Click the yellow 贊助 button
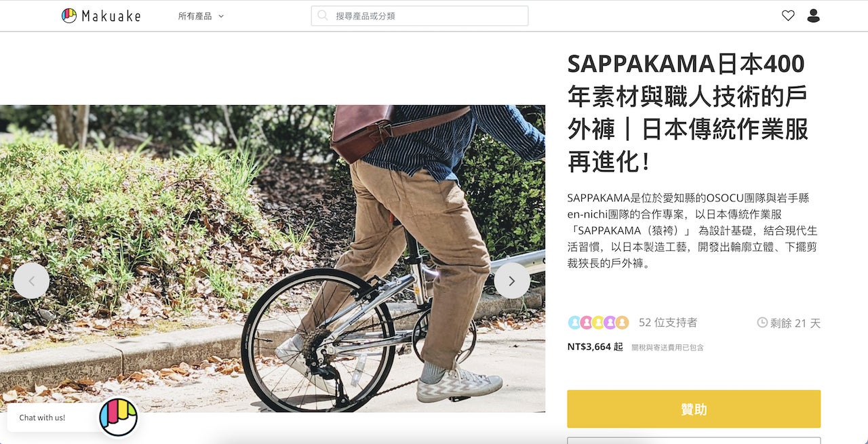 point(694,409)
